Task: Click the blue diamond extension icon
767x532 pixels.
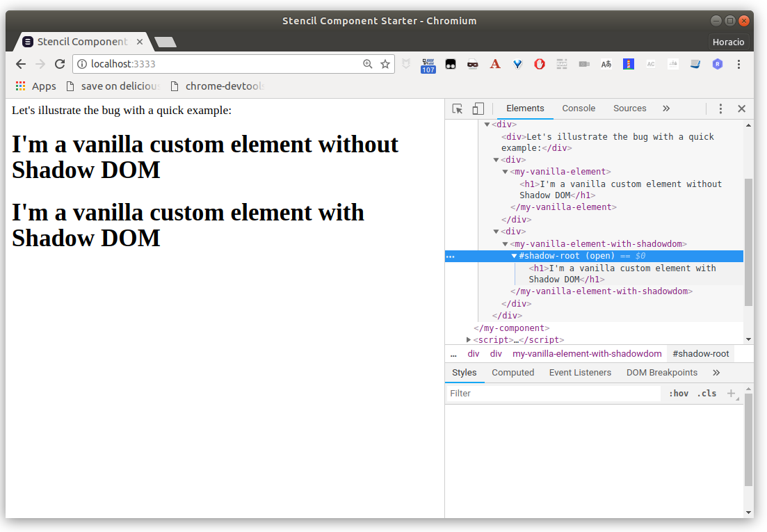Action: (x=517, y=64)
